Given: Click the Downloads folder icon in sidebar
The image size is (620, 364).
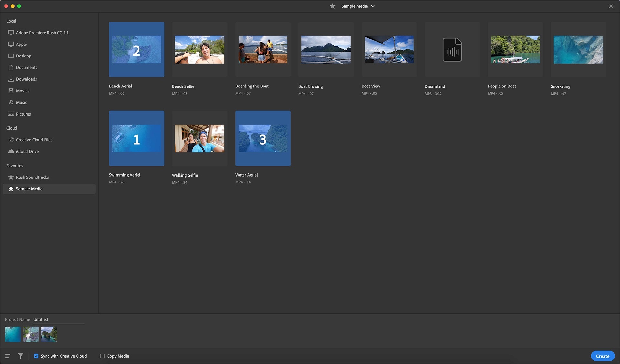Looking at the screenshot, I should pyautogui.click(x=11, y=79).
